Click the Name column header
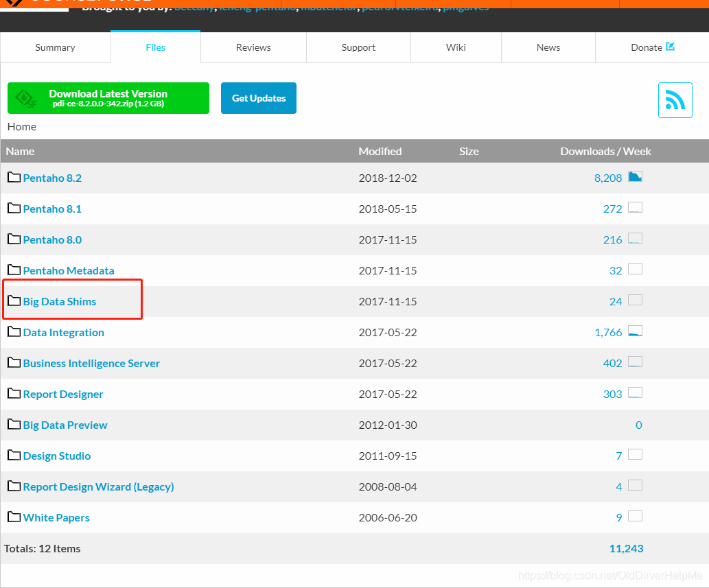 (x=20, y=152)
